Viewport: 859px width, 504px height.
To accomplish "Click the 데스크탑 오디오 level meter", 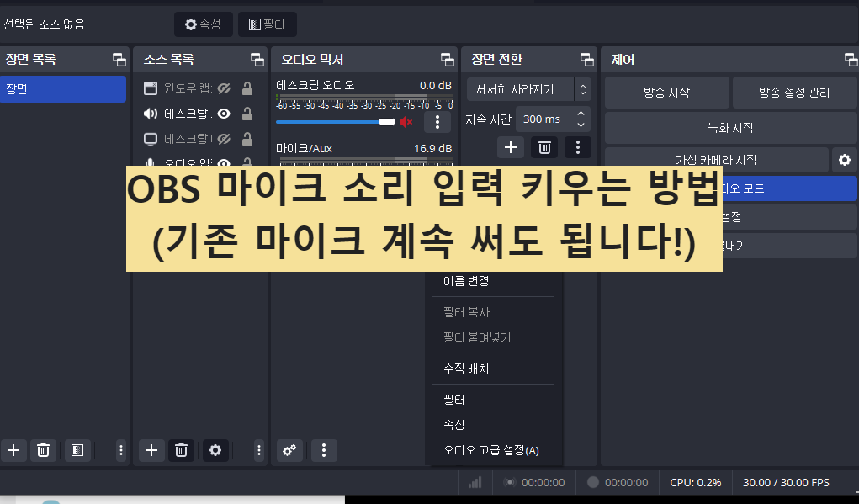I will tap(364, 97).
